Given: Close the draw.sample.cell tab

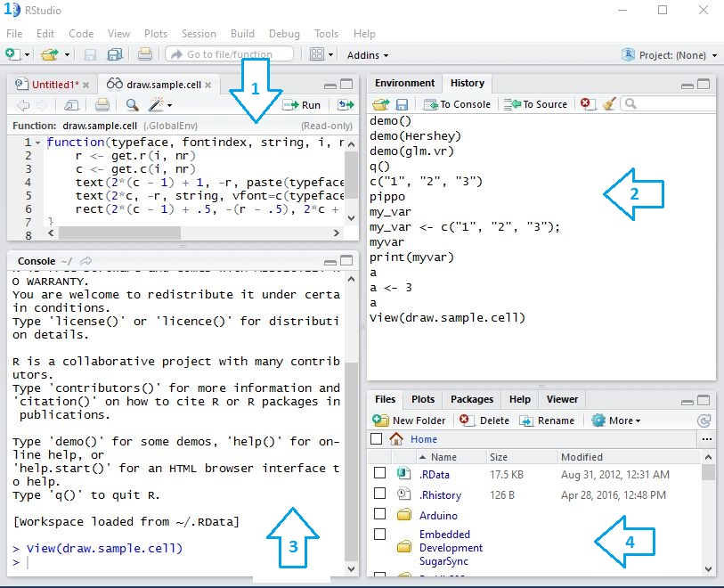Looking at the screenshot, I should click(x=208, y=85).
